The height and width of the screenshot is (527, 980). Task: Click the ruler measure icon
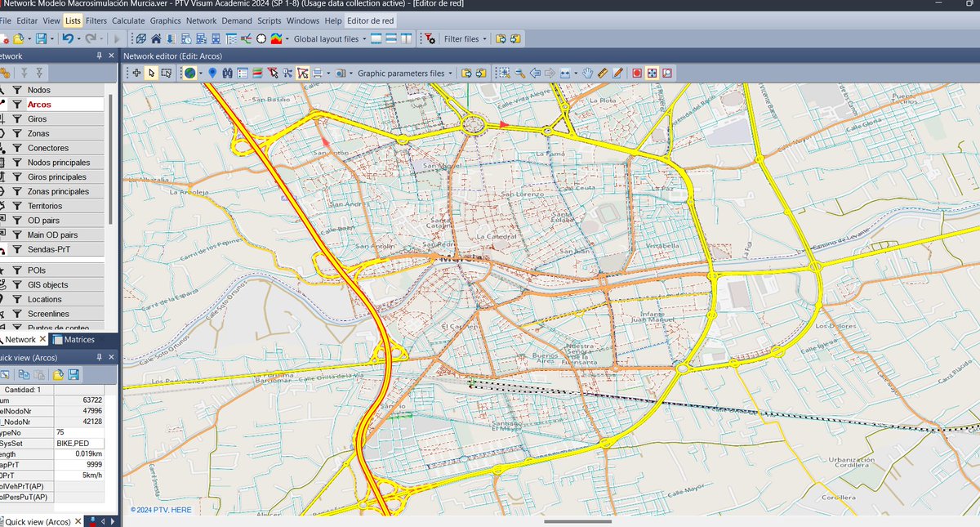pyautogui.click(x=603, y=73)
